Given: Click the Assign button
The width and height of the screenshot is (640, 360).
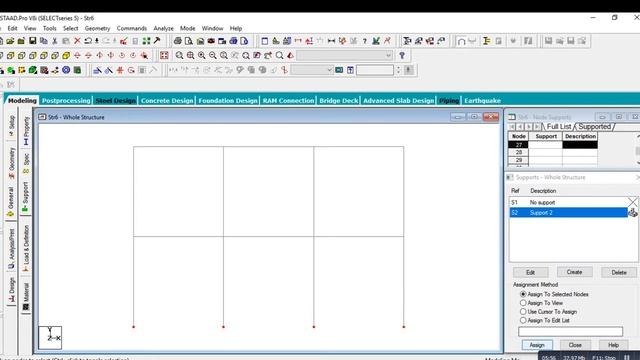Looking at the screenshot, I should (x=537, y=345).
